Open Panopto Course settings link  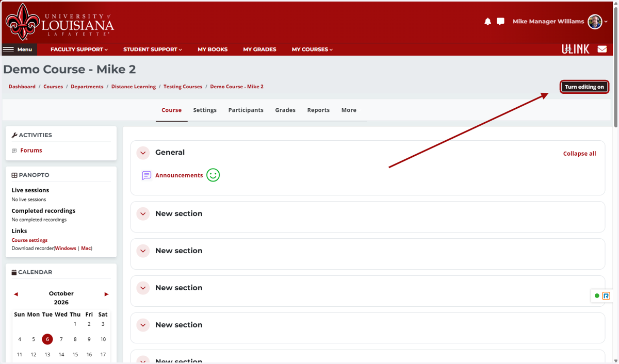[x=29, y=240]
